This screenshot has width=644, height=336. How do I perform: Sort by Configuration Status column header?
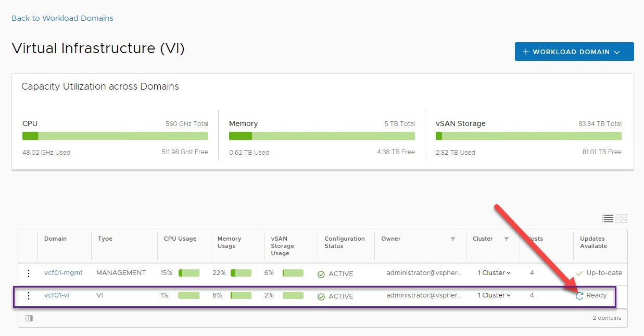tap(344, 242)
